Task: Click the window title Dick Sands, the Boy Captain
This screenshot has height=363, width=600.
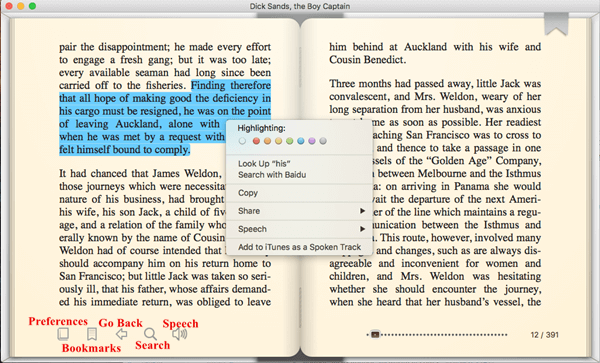Action: tap(300, 6)
